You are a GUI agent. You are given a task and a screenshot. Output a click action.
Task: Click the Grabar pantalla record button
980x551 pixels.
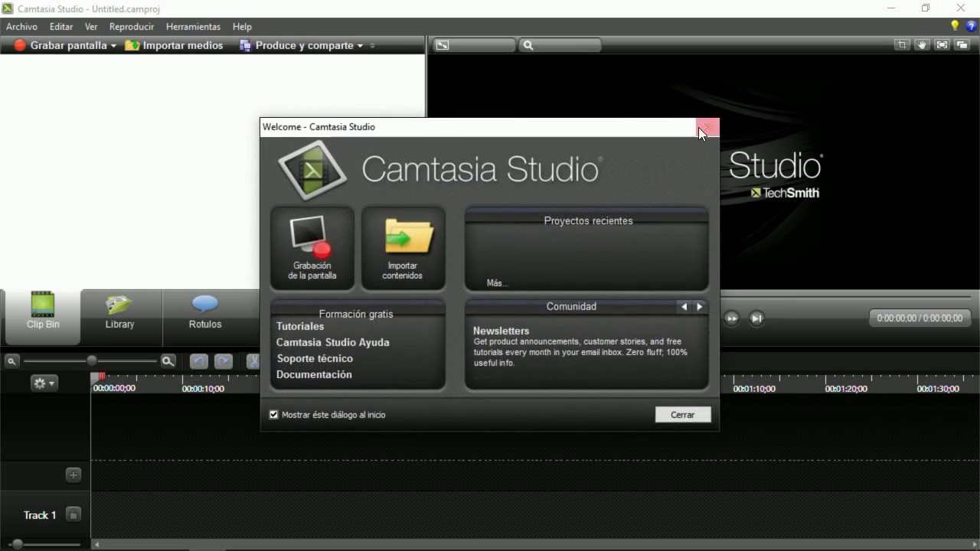tap(60, 45)
